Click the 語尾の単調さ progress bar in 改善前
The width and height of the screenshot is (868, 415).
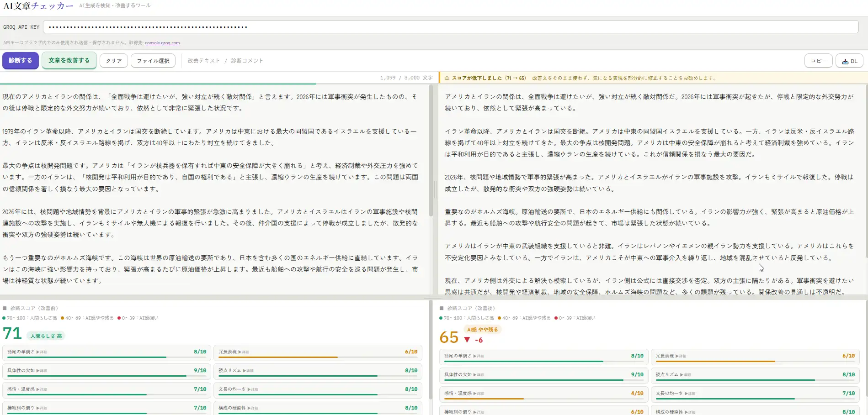107,357
